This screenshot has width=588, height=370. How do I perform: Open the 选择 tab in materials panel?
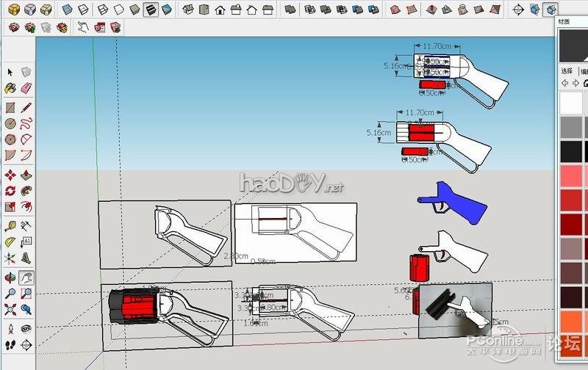[567, 71]
